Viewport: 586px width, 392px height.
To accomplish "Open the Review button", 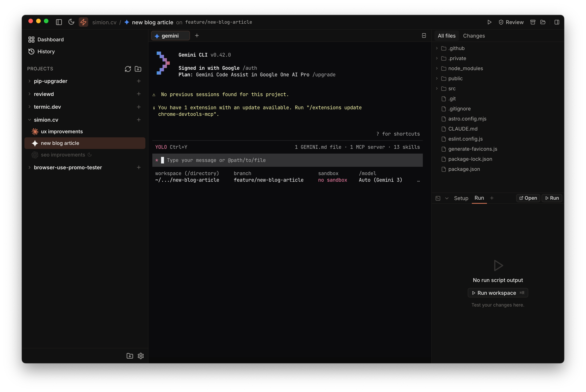I will [x=511, y=22].
